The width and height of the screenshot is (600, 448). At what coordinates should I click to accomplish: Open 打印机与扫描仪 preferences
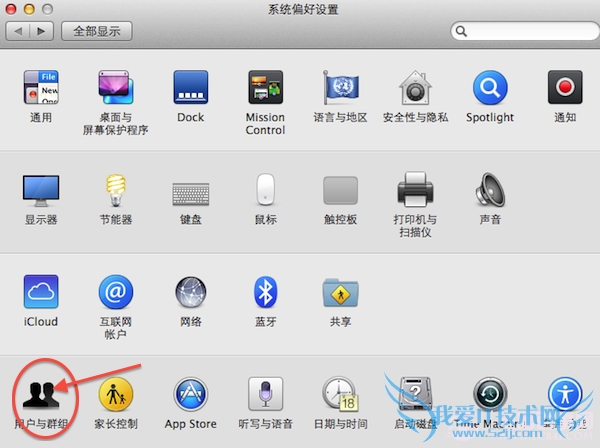[415, 189]
